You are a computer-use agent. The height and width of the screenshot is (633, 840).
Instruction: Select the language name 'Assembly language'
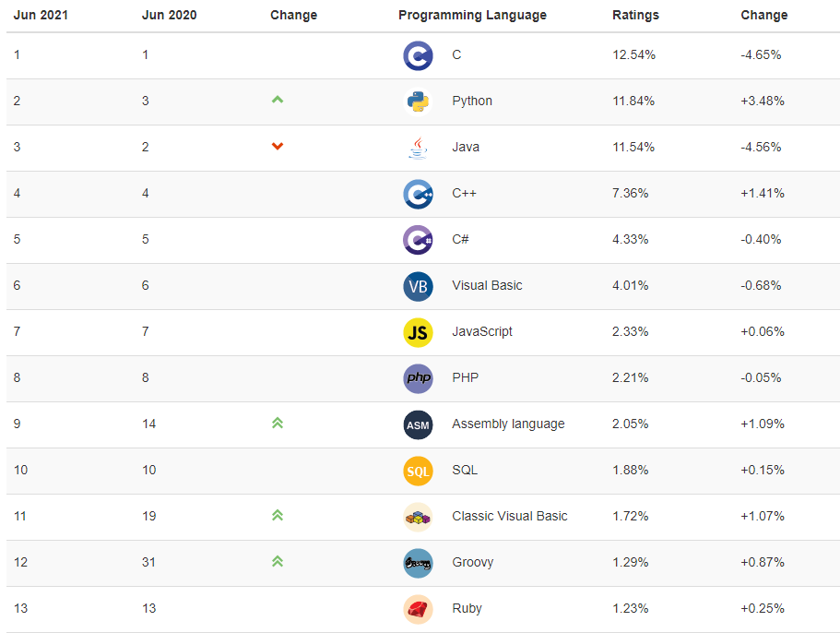tap(508, 424)
